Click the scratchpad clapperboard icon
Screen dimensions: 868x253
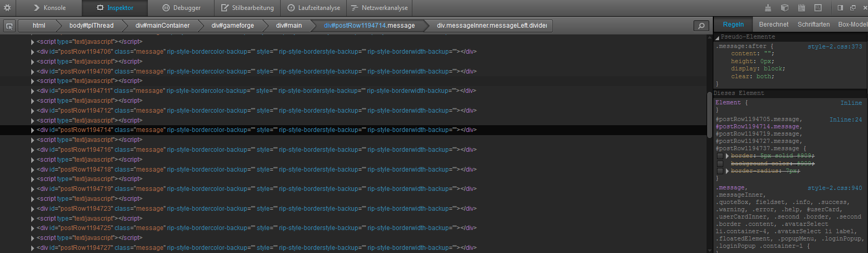[801, 8]
